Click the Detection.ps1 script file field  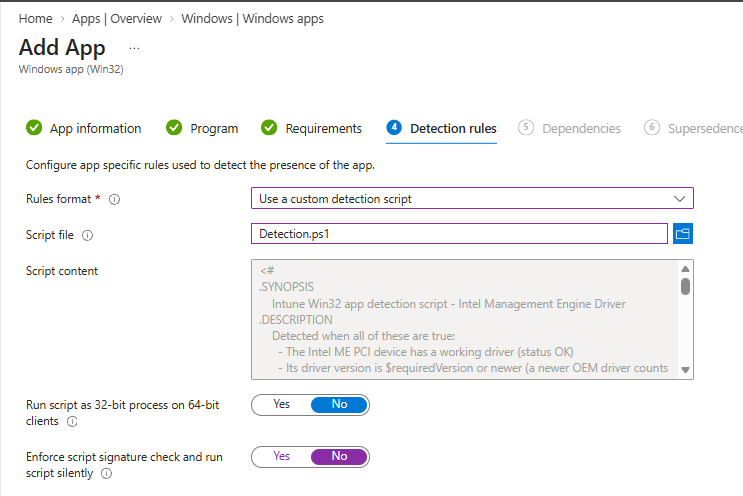coord(459,234)
